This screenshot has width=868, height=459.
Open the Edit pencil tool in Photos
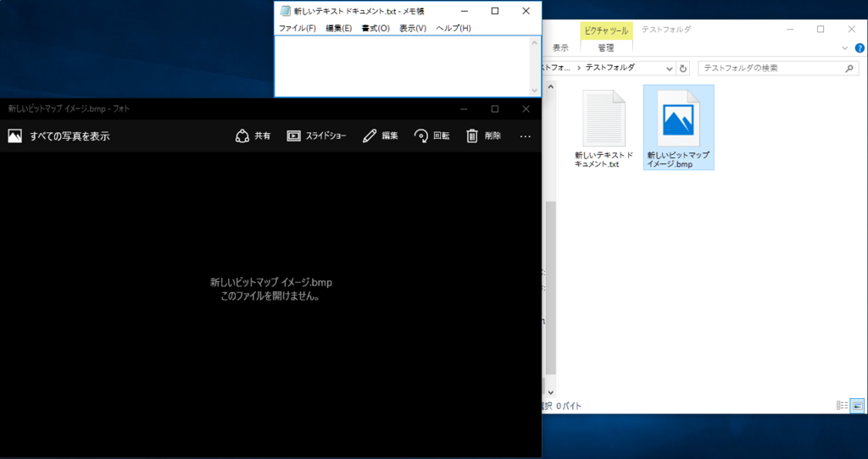370,136
